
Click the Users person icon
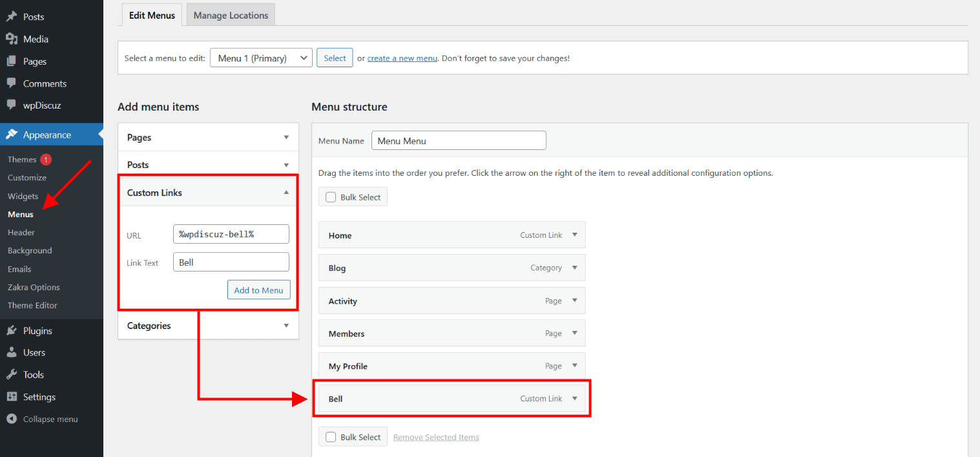[12, 353]
